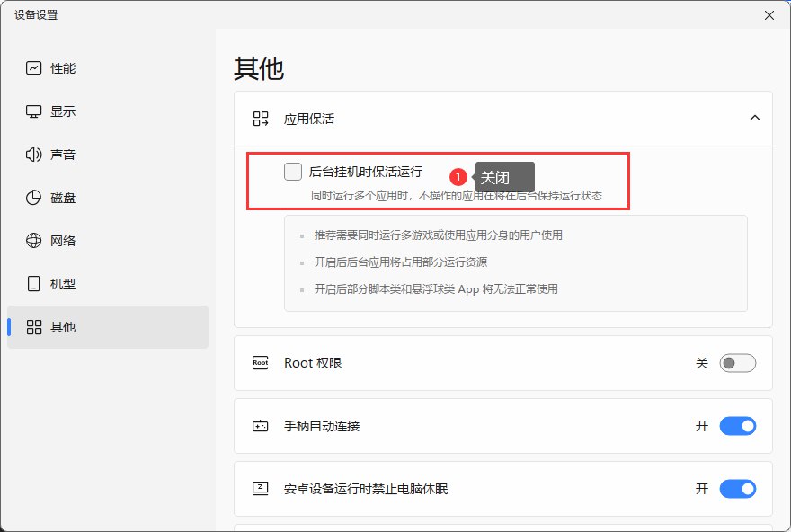
Task: Click the sleep icon beside 禁止电脑休眠
Action: (261, 489)
